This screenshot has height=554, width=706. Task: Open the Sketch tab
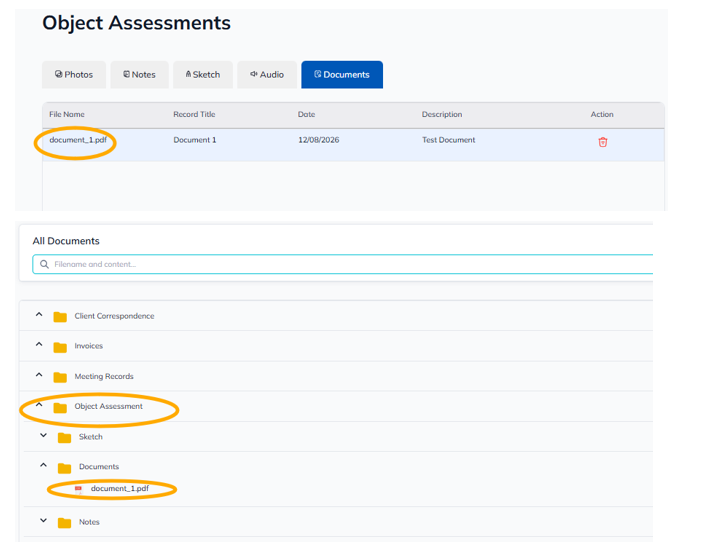coord(203,75)
